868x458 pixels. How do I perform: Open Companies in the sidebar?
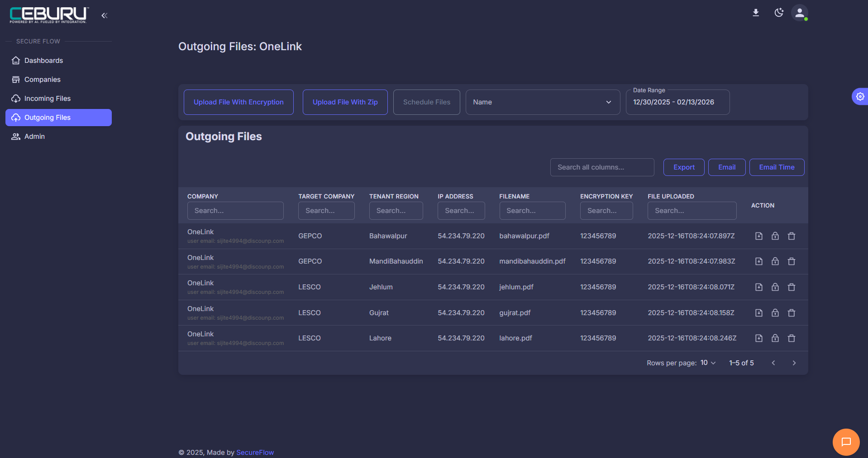tap(58, 80)
